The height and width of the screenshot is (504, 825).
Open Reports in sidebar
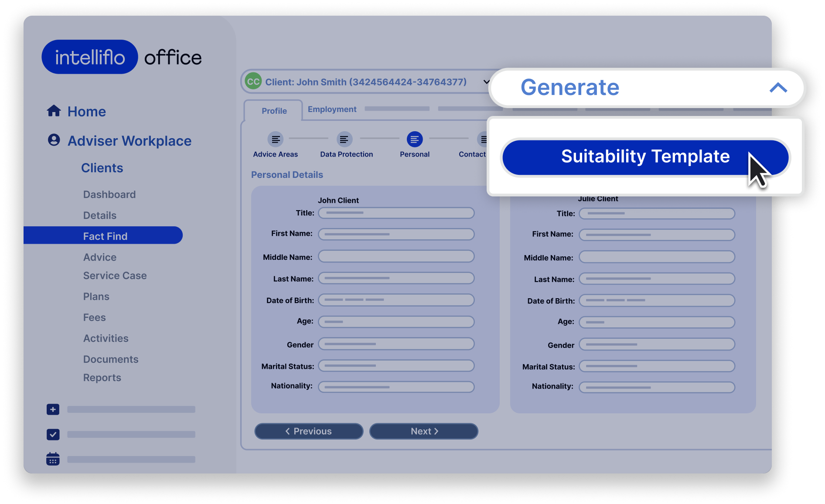click(x=102, y=378)
